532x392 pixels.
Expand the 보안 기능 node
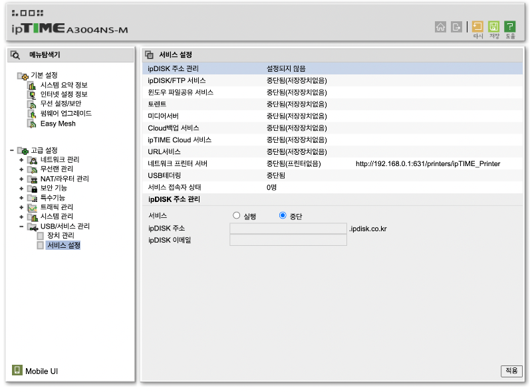point(21,188)
